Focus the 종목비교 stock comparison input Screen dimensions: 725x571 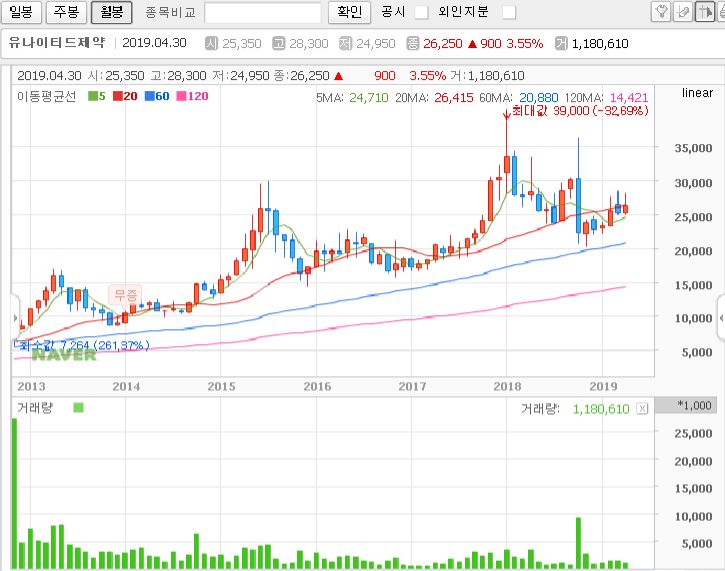[262, 12]
